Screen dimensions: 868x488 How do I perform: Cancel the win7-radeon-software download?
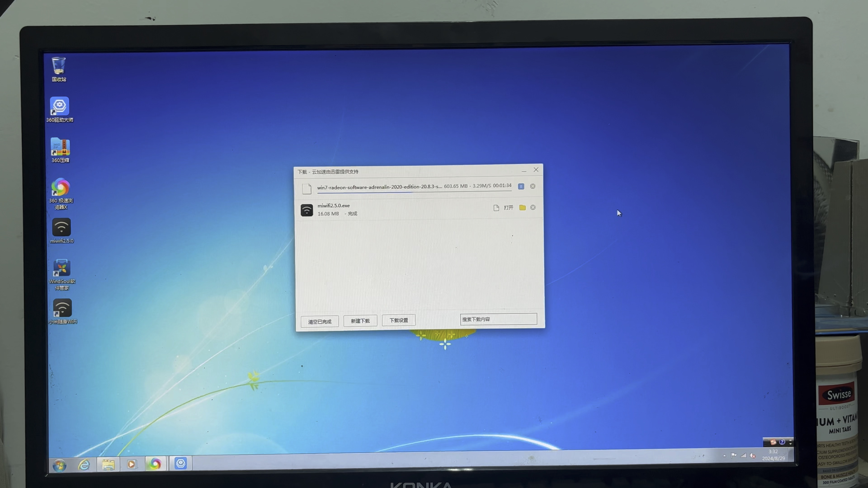coord(533,186)
